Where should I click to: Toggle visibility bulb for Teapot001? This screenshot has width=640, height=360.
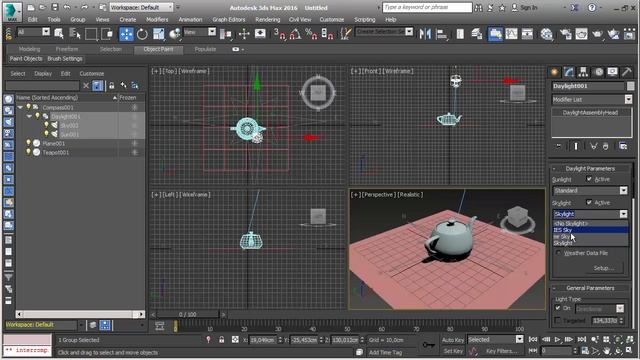click(x=28, y=152)
